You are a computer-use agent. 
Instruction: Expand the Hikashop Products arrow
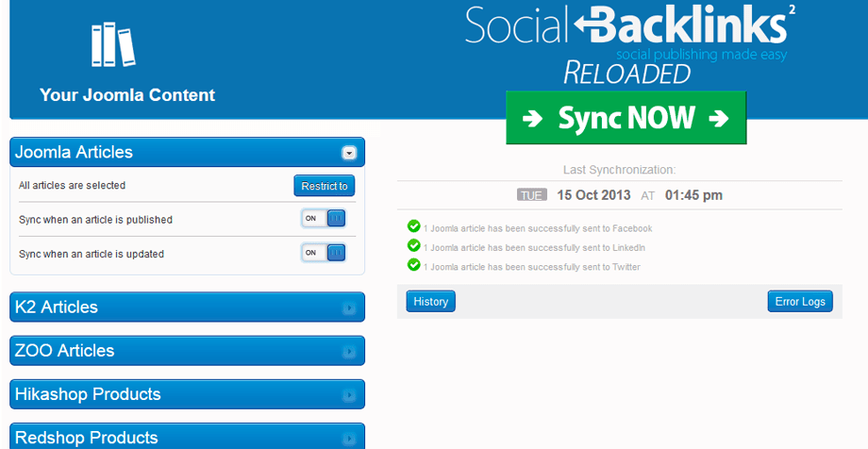point(349,394)
